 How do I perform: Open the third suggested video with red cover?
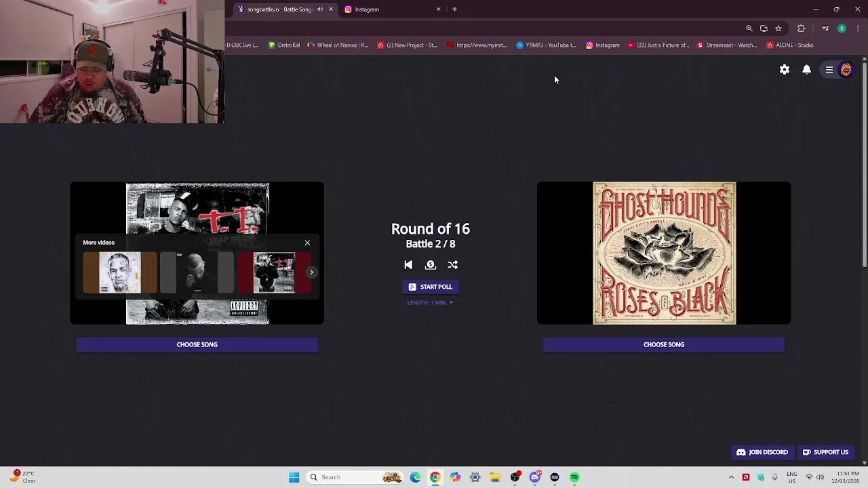click(274, 273)
